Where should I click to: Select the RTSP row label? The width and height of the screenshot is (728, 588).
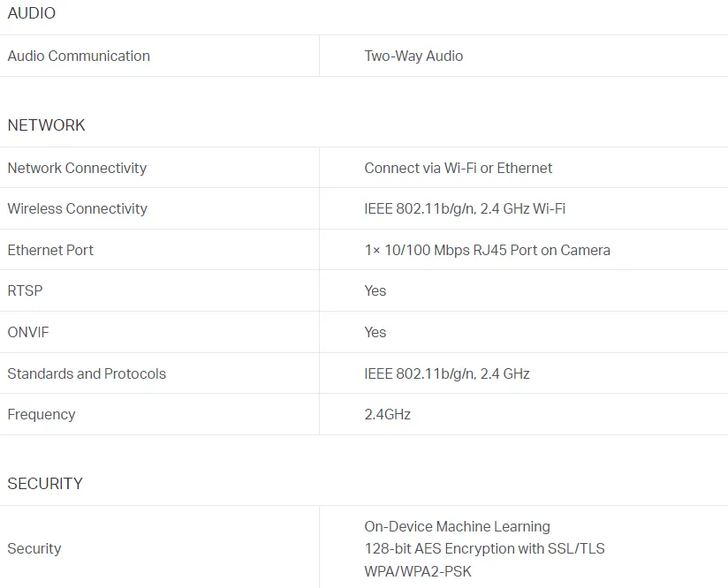pos(25,291)
